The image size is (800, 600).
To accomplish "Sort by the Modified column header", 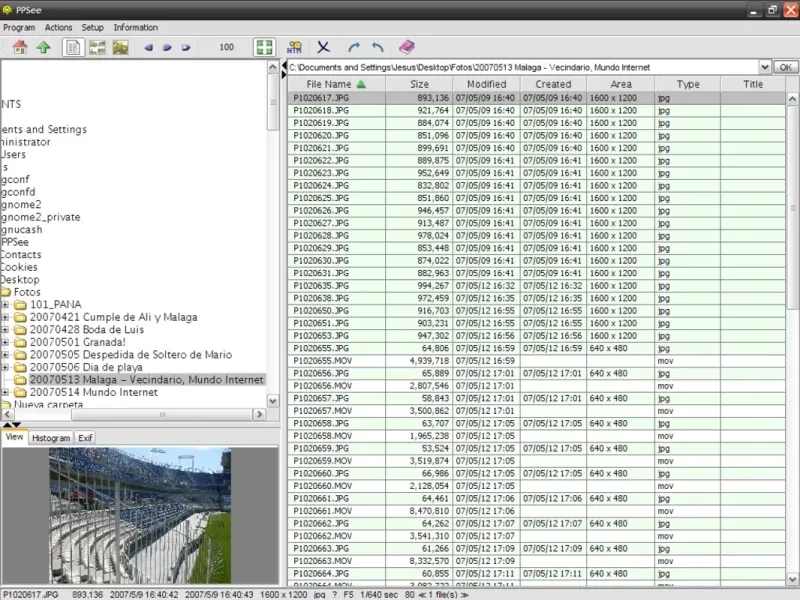I will pyautogui.click(x=486, y=84).
